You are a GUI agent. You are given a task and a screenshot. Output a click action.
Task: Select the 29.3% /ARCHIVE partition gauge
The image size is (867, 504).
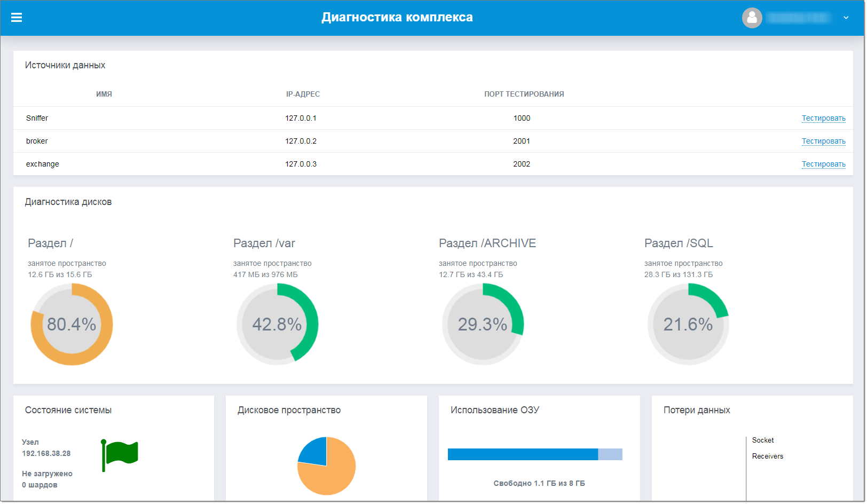tap(483, 324)
